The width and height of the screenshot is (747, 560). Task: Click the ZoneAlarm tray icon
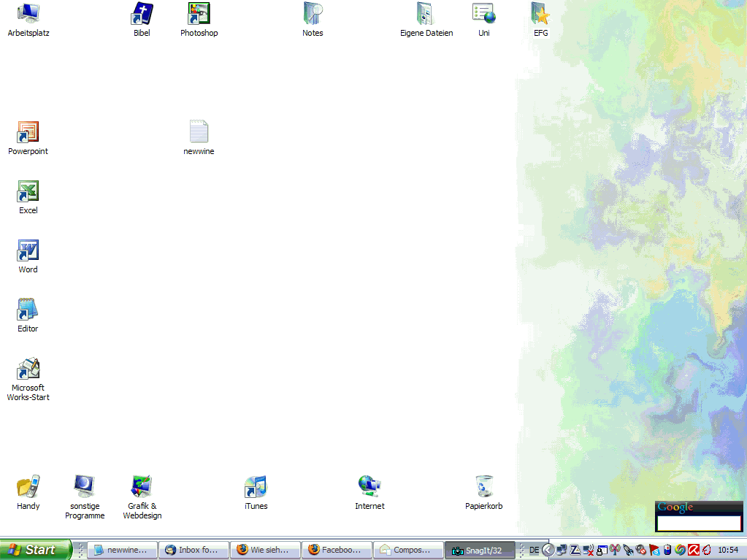(x=575, y=550)
